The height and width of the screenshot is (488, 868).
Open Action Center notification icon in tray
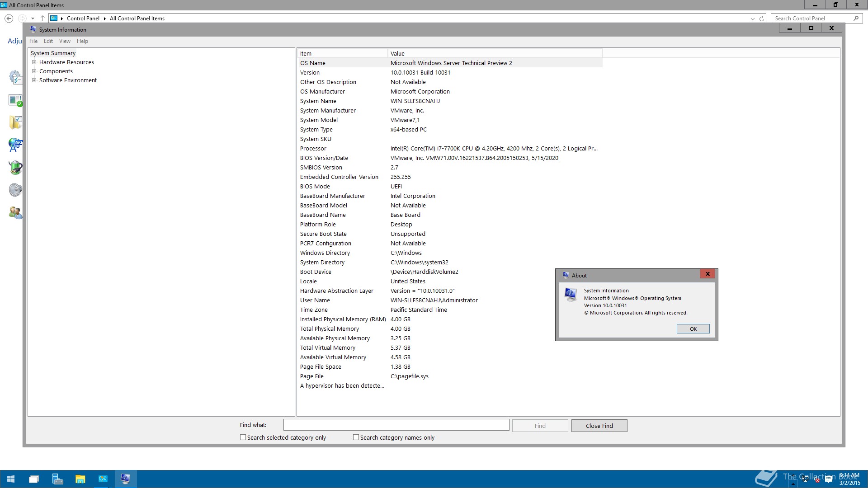[829, 479]
